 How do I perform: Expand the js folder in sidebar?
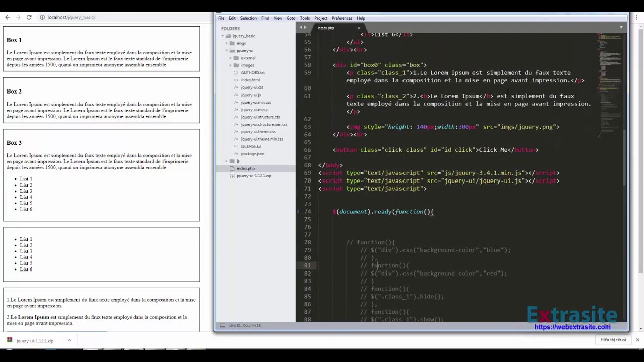pyautogui.click(x=227, y=161)
